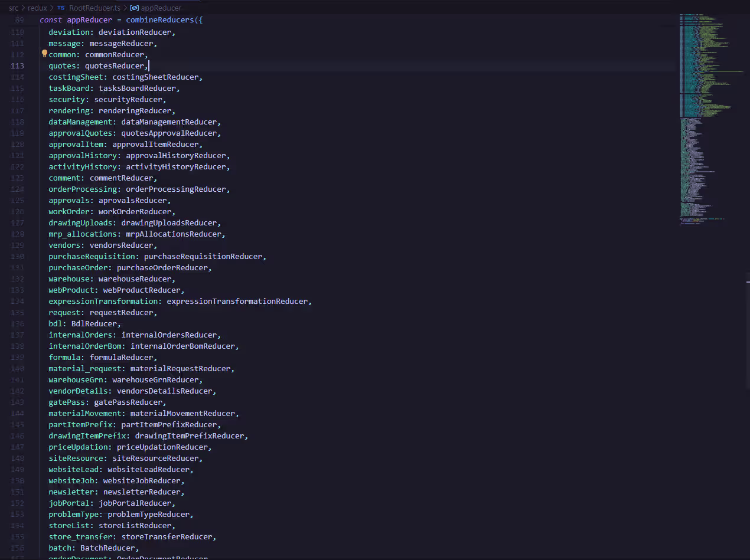The width and height of the screenshot is (750, 560).
Task: Click priceUpdationReducer
Action: [x=162, y=447]
